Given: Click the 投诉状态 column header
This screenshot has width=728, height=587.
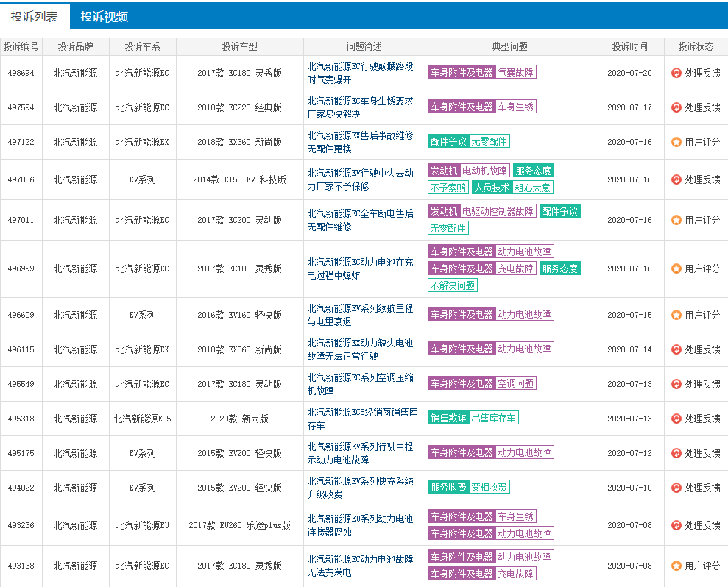Looking at the screenshot, I should (x=696, y=46).
